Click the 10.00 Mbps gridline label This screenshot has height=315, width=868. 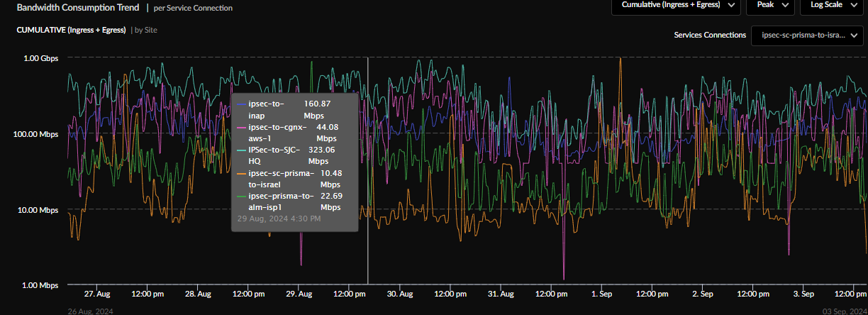[x=38, y=210]
